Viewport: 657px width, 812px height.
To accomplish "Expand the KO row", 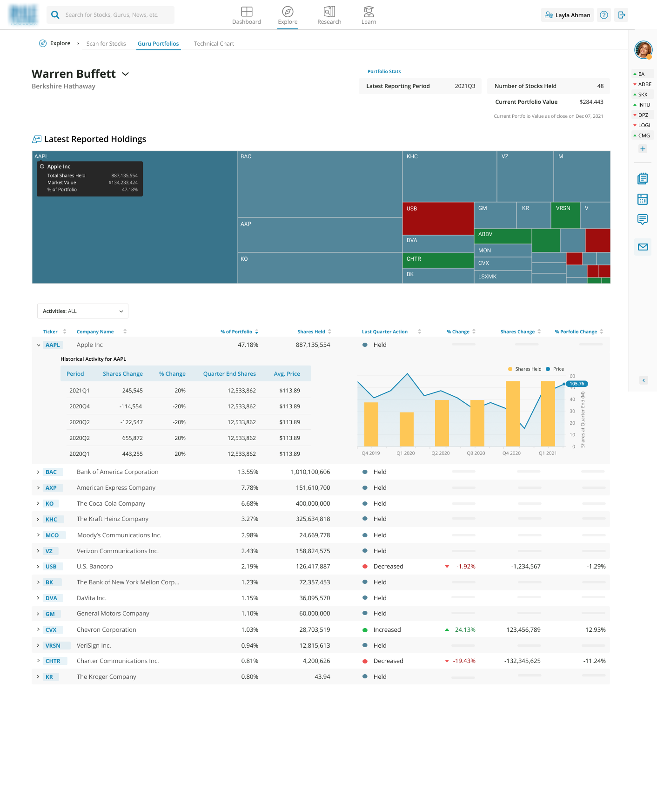I will point(38,503).
